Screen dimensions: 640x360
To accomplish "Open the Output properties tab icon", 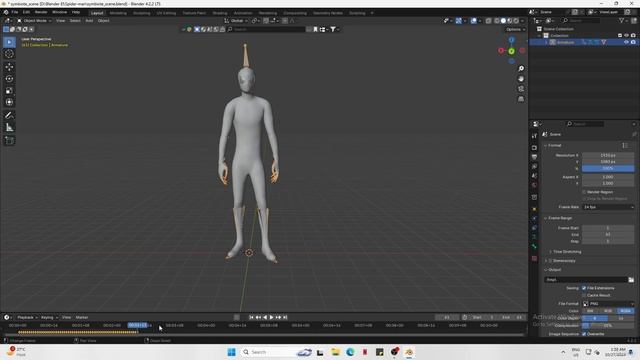I will pos(534,157).
